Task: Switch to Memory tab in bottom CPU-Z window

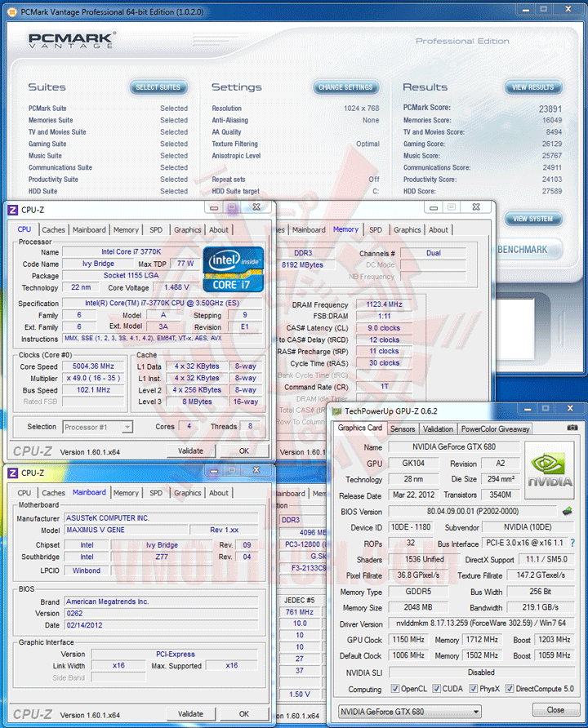Action: (126, 493)
